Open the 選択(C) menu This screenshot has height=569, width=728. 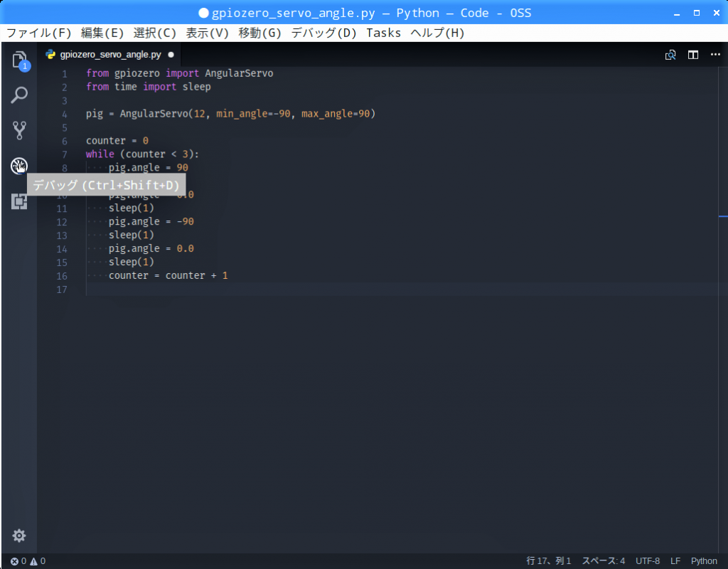154,33
